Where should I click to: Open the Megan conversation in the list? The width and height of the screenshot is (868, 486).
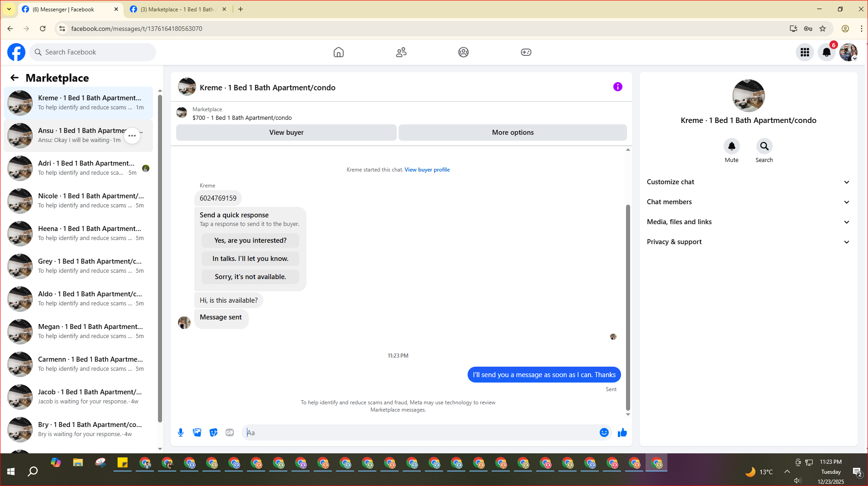[79, 332]
